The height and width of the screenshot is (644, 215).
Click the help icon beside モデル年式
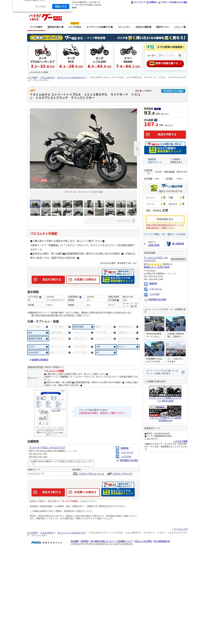[x=40, y=297]
